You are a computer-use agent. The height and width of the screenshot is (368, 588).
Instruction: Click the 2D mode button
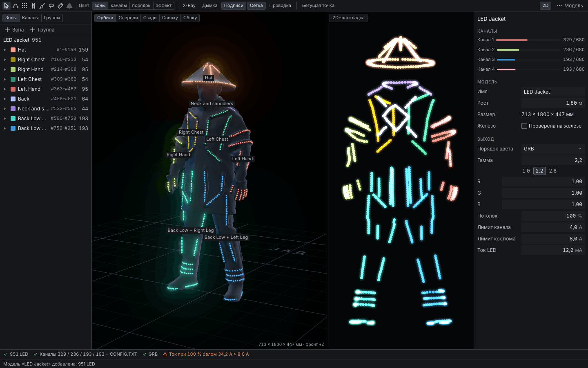[x=546, y=6]
